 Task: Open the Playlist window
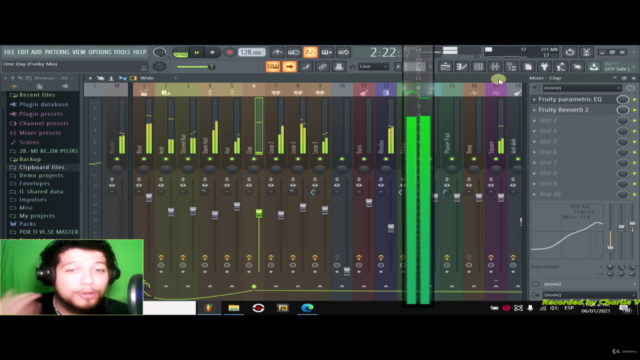point(445,67)
